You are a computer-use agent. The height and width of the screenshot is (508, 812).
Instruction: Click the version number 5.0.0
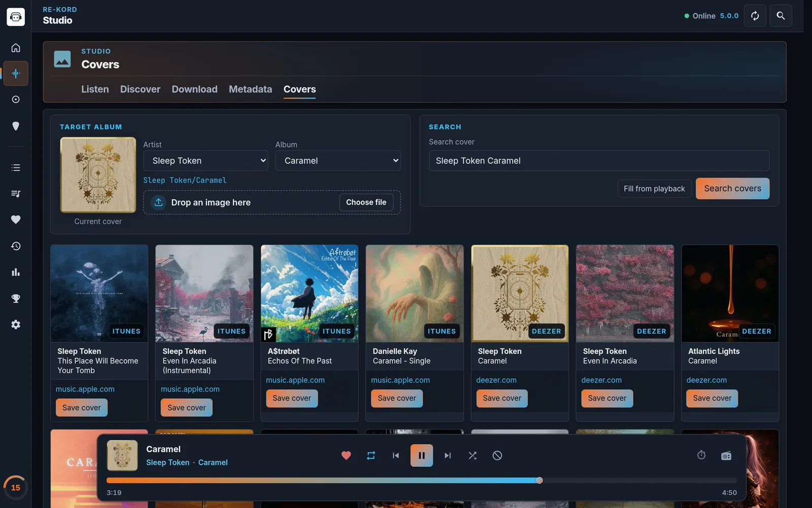tap(729, 16)
